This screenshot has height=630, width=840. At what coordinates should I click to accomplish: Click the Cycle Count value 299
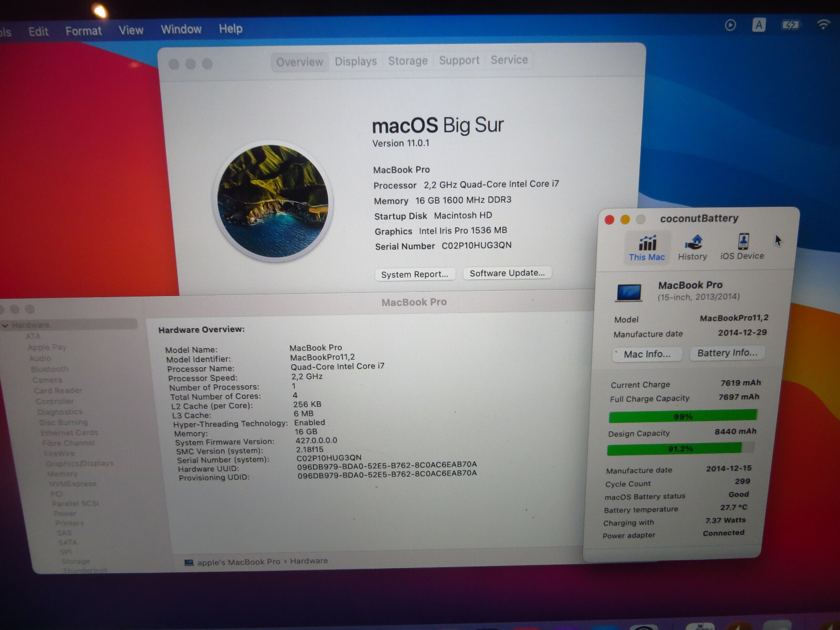(x=742, y=481)
